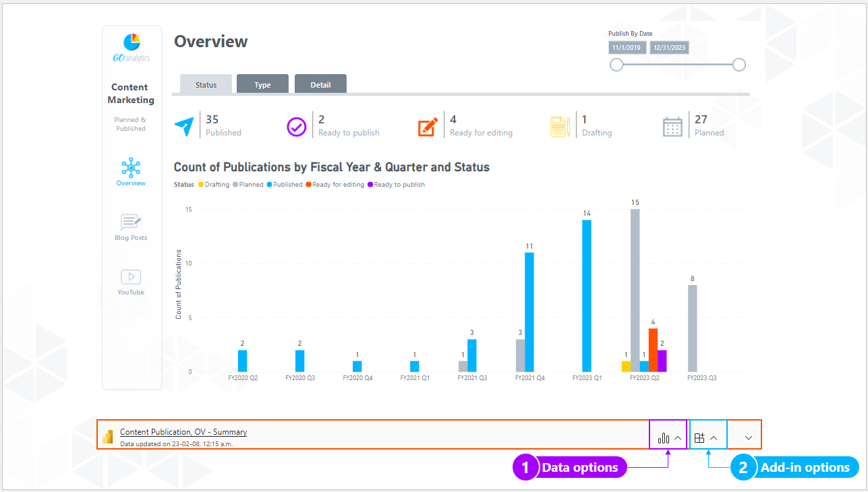The height and width of the screenshot is (492, 868).
Task: Select the FY2023 Q1 Published bar
Action: pyautogui.click(x=587, y=296)
